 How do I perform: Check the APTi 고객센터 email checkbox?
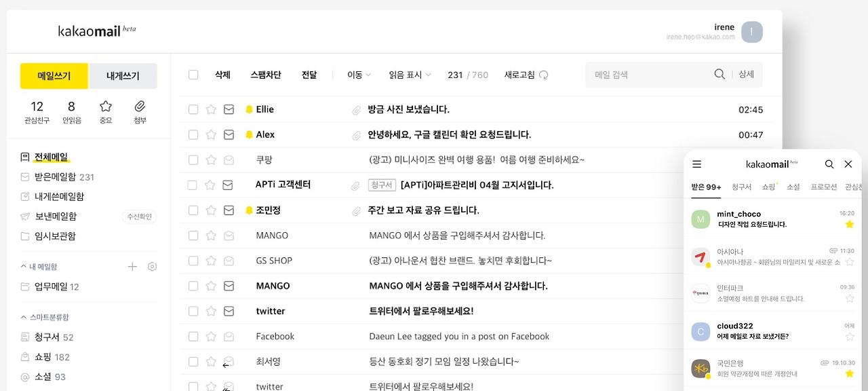(192, 185)
